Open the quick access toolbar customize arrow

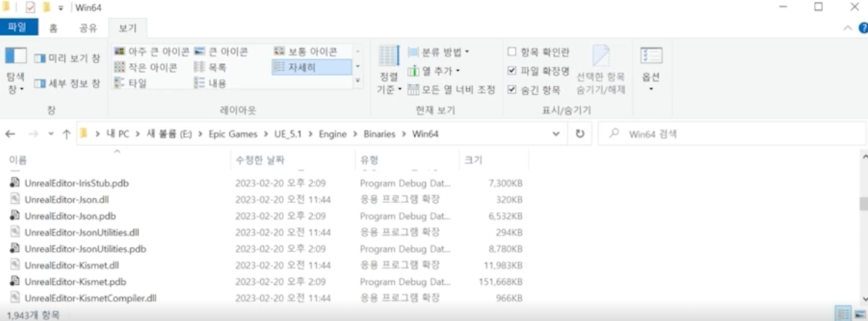[x=61, y=8]
